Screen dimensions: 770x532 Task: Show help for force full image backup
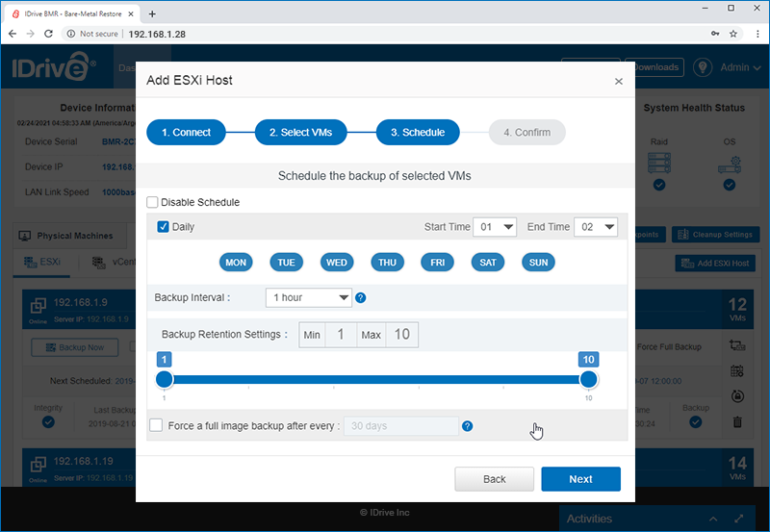click(x=468, y=426)
